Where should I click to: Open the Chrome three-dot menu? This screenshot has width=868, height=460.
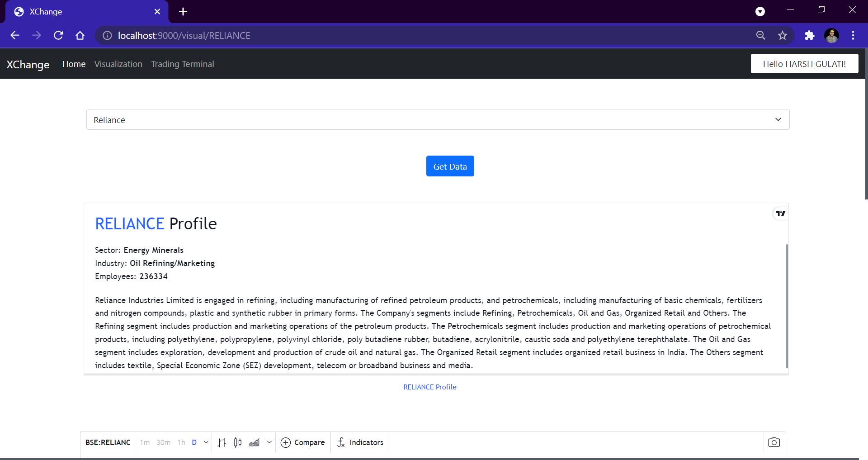pos(853,35)
